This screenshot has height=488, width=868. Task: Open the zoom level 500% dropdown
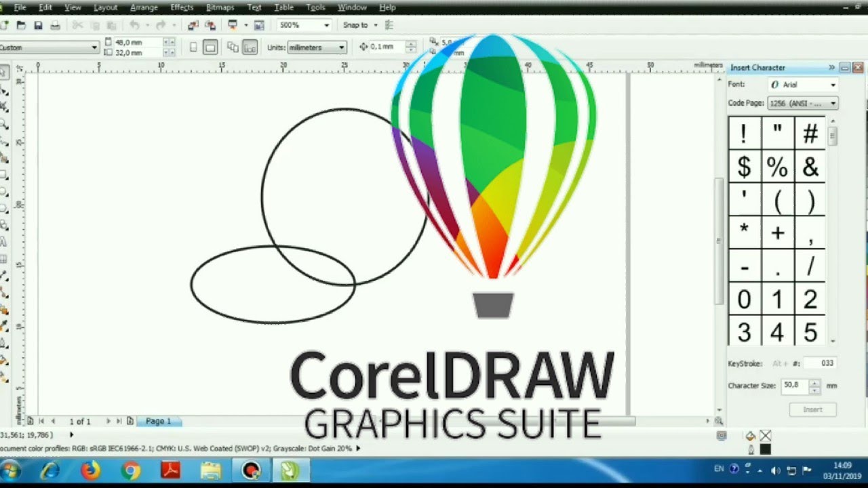pos(326,25)
